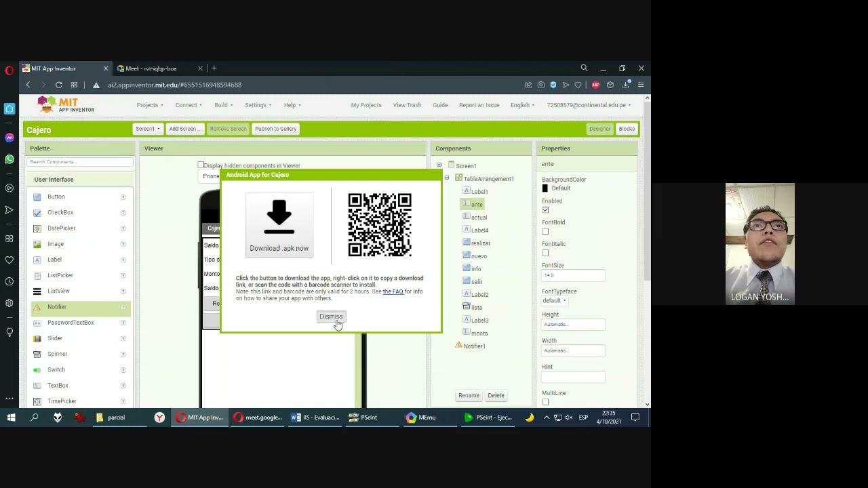Toggle the MultiLine checkbox

coord(545,403)
